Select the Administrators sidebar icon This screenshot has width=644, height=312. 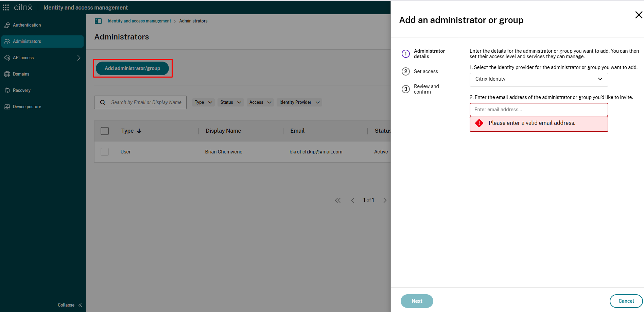7,41
